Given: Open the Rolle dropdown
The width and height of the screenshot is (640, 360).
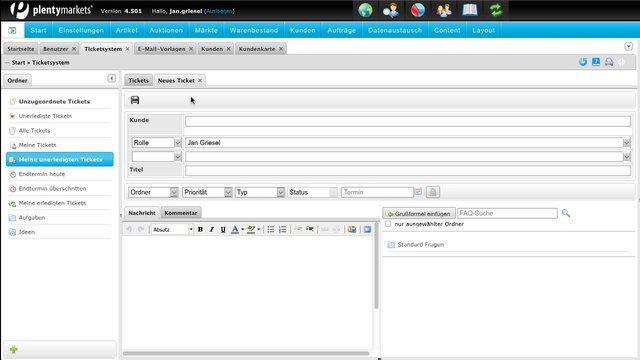Looking at the screenshot, I should [x=156, y=142].
